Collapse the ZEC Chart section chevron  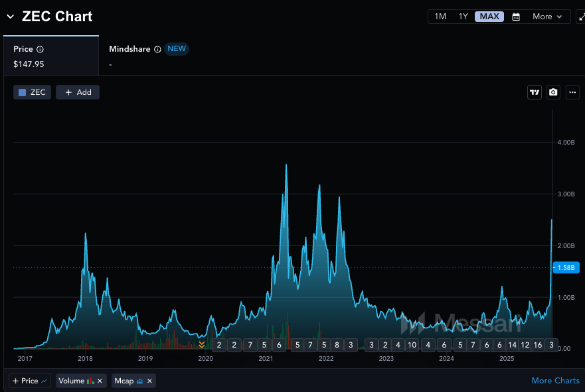click(11, 17)
